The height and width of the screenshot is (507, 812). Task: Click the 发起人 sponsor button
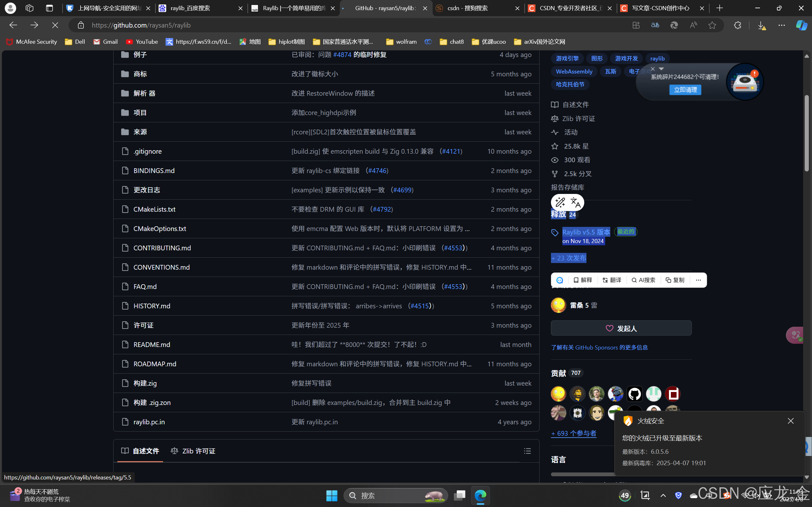620,328
